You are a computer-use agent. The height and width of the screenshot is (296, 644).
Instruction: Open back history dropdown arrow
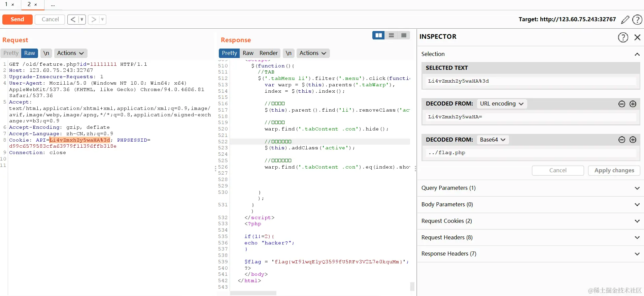[82, 20]
